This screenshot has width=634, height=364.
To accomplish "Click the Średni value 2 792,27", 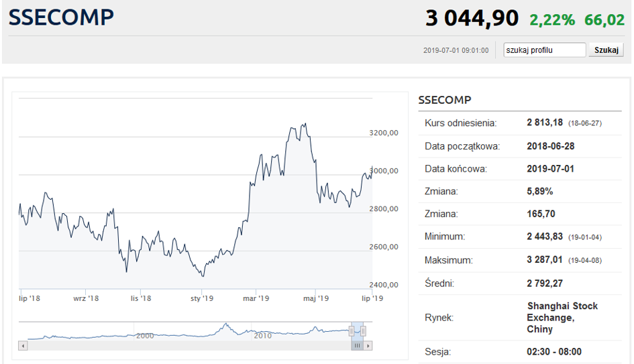I will [x=545, y=283].
